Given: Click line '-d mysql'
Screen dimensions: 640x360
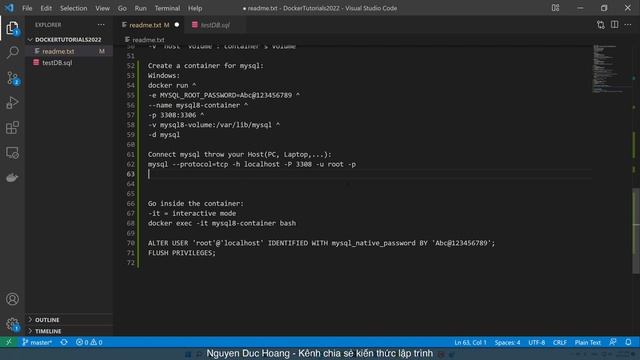Looking at the screenshot, I should 164,135.
